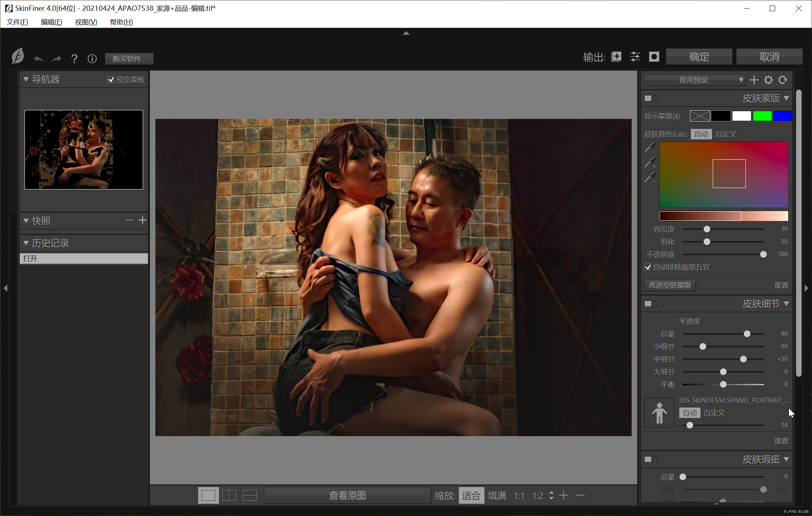Select the subtract-color eyedropper with minus
The width and height of the screenshot is (812, 516).
(x=650, y=177)
